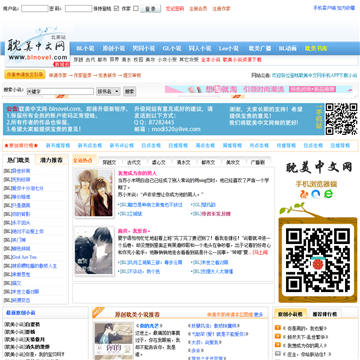Click the first orange rank badge in right list
Viewport: 360px width, 360px height.
277,328
